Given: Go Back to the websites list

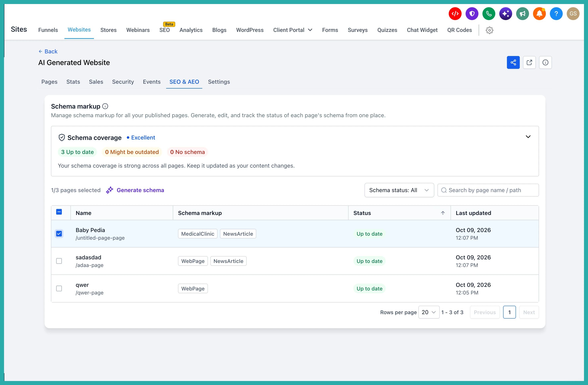Looking at the screenshot, I should [48, 51].
